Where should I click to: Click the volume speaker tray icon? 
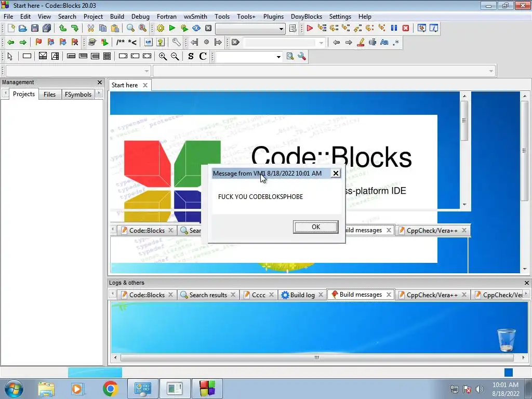(x=480, y=389)
